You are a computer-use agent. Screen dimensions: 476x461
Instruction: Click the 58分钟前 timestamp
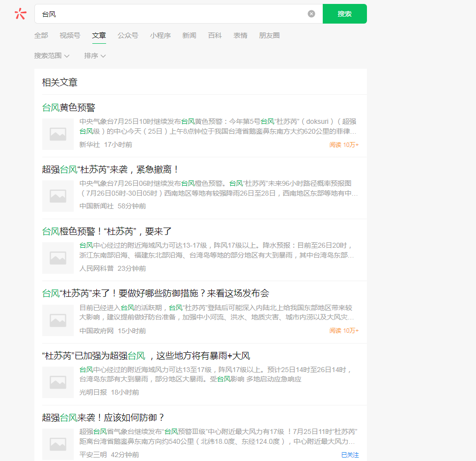pyautogui.click(x=132, y=206)
